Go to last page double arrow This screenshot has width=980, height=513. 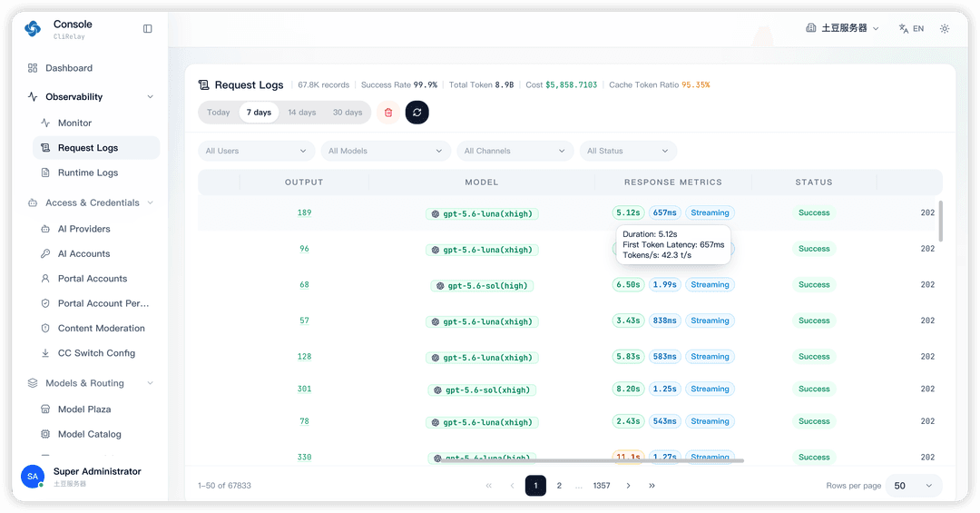[652, 486]
